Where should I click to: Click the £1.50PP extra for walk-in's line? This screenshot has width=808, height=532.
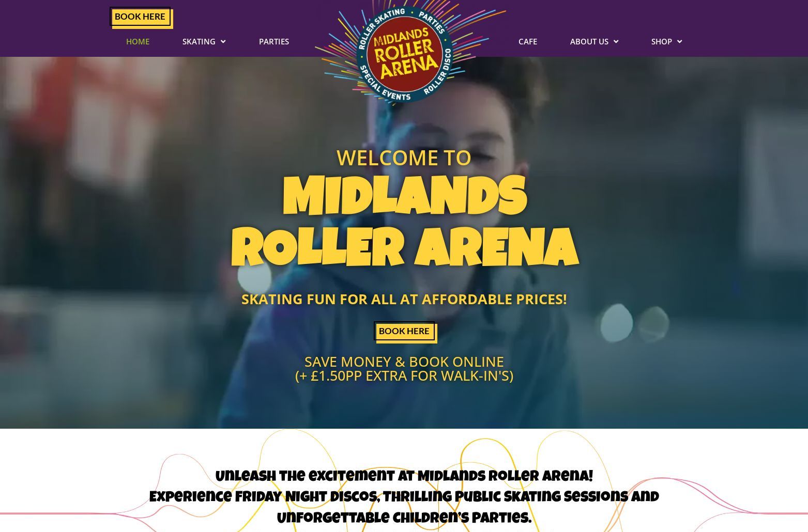(x=404, y=375)
